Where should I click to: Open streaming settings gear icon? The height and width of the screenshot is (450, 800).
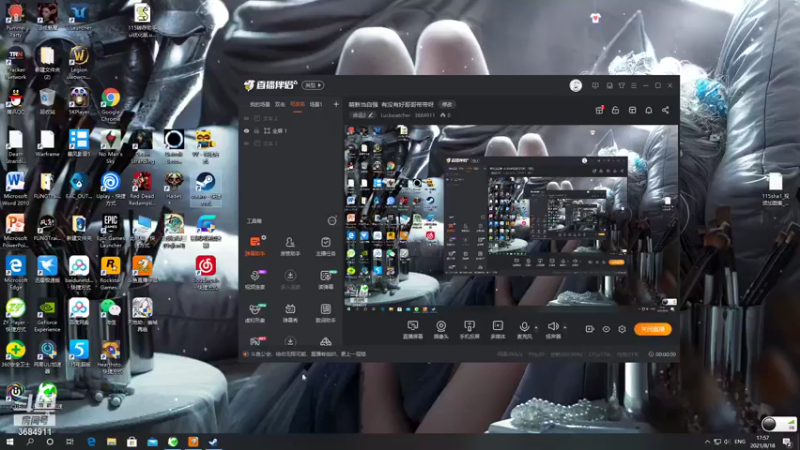(x=622, y=329)
